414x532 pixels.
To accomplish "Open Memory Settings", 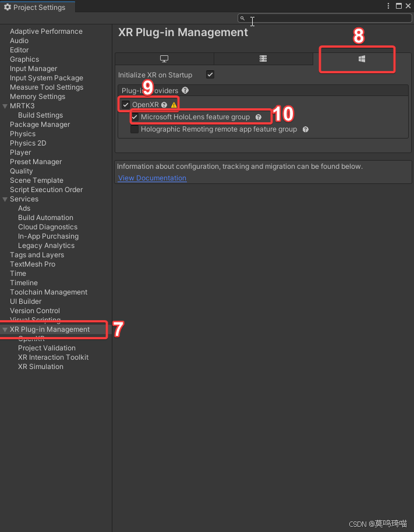I will coord(38,97).
